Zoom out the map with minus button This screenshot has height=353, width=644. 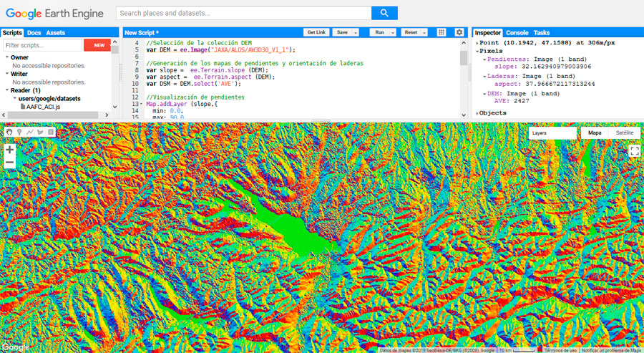[x=10, y=163]
